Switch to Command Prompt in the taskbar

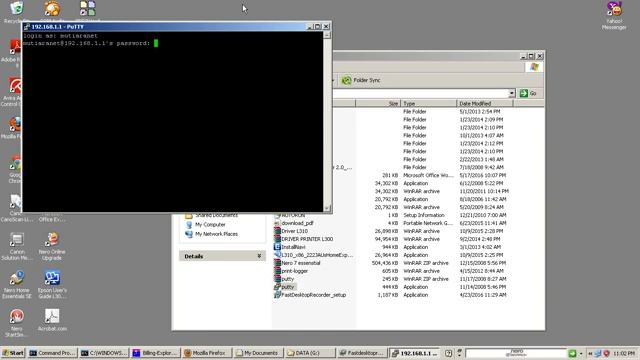coord(53,353)
